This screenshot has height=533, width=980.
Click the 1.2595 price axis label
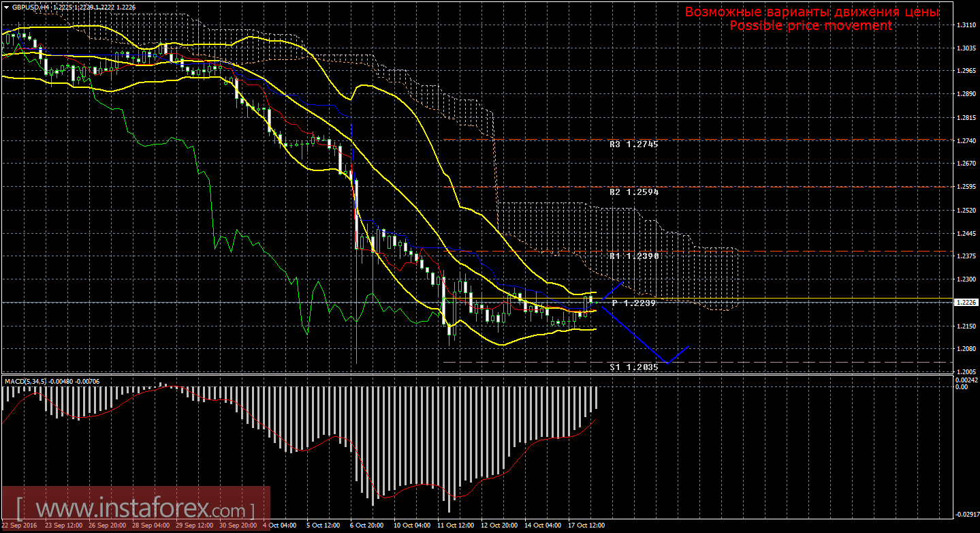965,187
